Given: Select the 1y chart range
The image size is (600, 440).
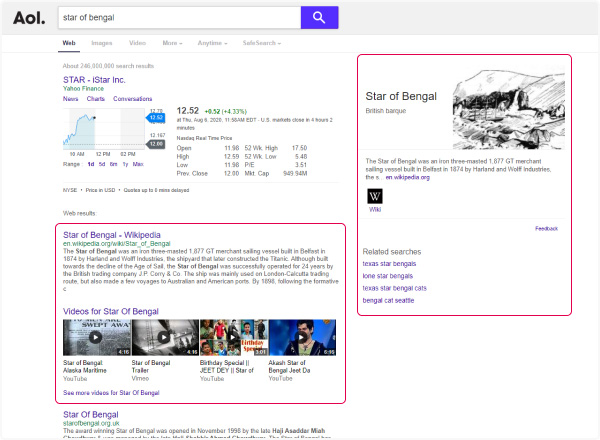Looking at the screenshot, I should [125, 164].
